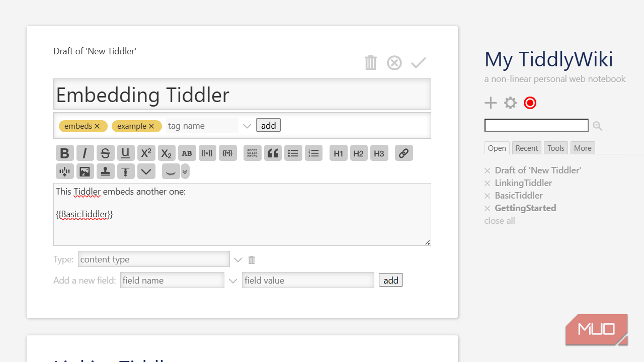Excise selected text into new tiddler

64,171
